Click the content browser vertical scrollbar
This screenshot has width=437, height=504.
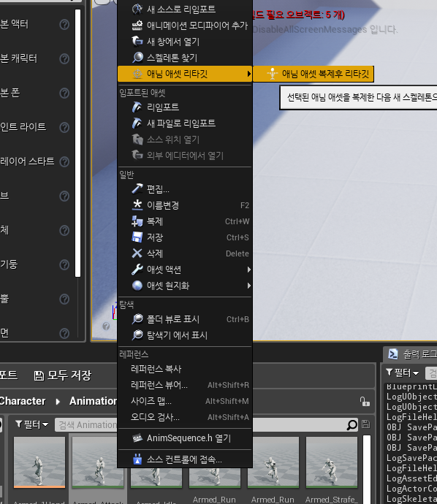(x=367, y=469)
